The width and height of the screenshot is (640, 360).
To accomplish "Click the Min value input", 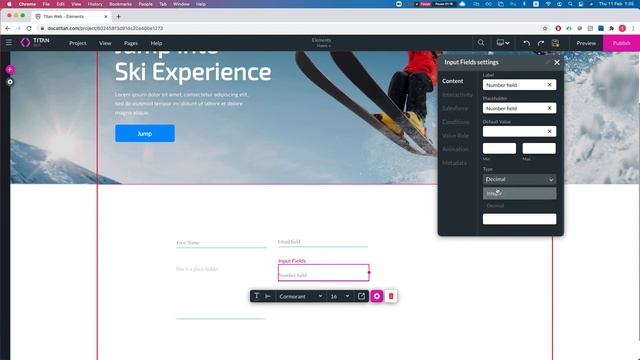I will point(499,148).
